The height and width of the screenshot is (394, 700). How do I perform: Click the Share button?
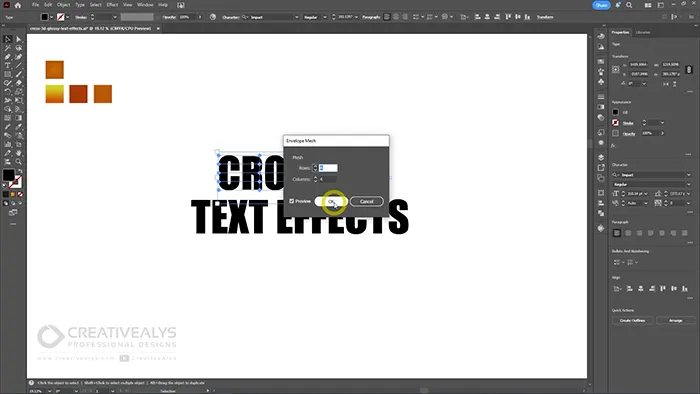(x=601, y=5)
